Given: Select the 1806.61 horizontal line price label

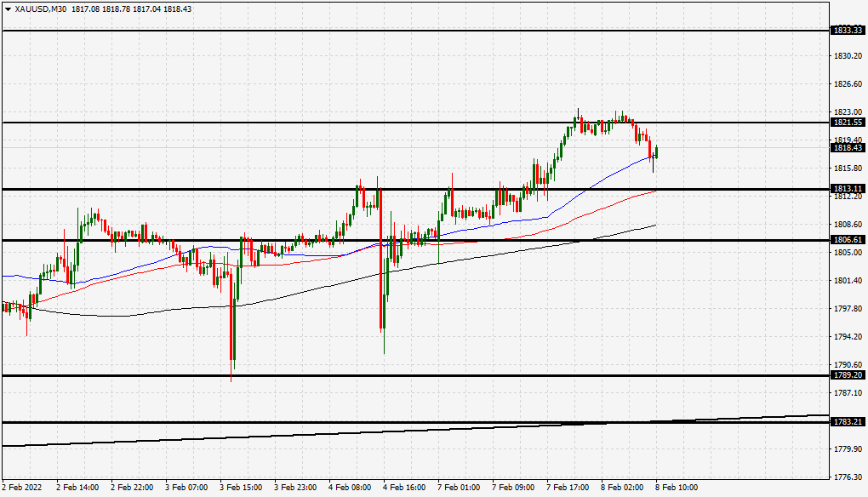Looking at the screenshot, I should point(848,240).
